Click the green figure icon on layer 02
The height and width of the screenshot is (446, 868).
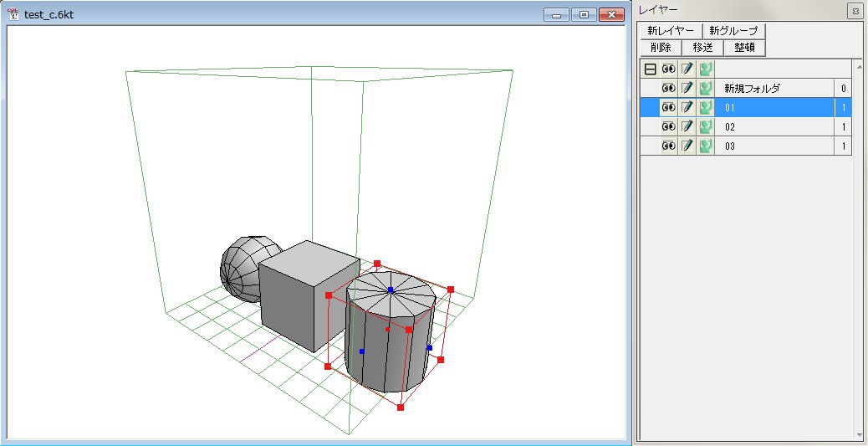coord(706,127)
